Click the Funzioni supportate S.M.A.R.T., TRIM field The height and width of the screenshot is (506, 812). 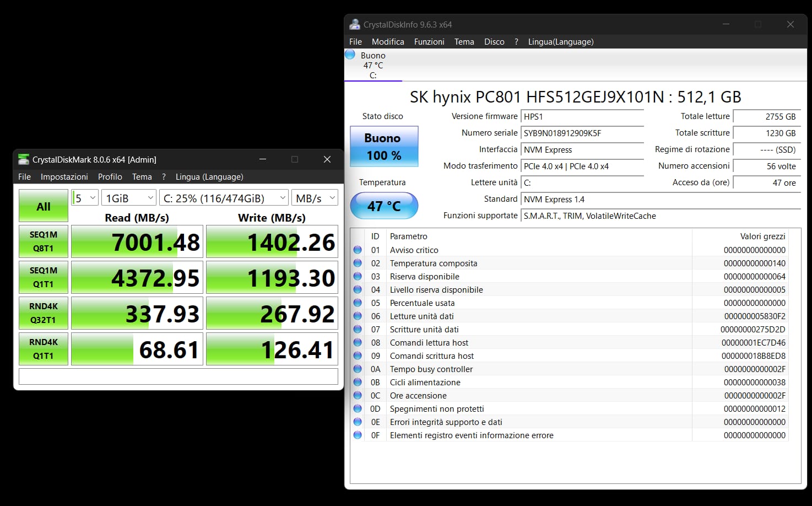pos(661,216)
